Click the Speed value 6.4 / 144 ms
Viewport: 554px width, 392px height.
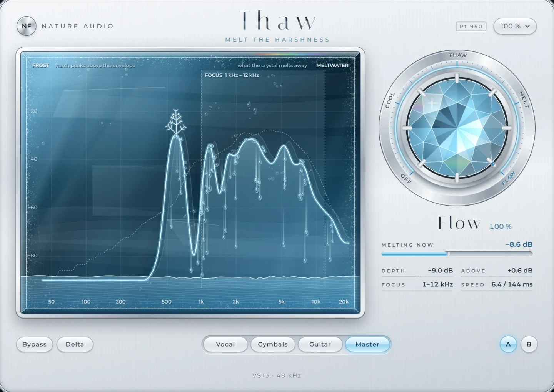(512, 284)
